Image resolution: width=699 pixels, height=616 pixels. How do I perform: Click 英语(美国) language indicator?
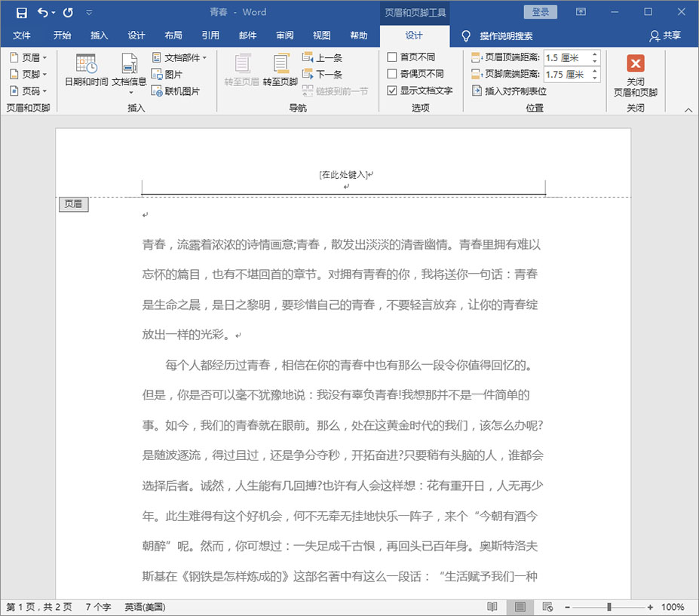pos(145,607)
